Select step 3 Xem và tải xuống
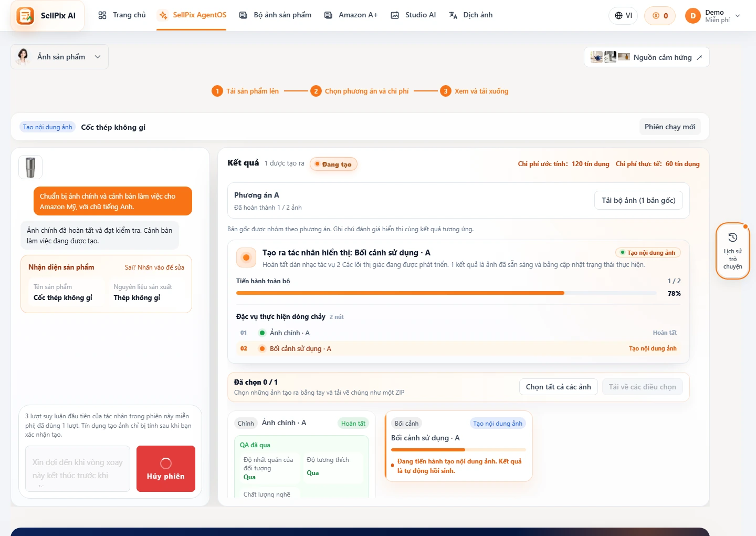The image size is (756, 536). tap(474, 91)
